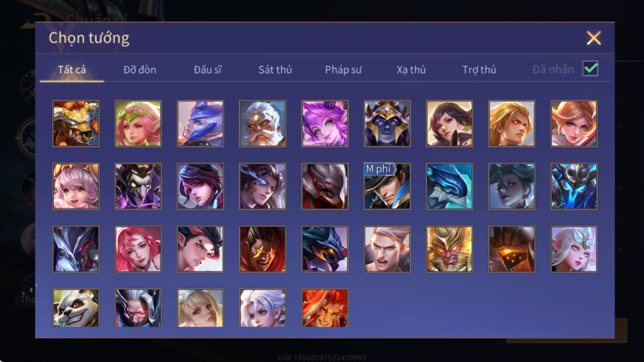This screenshot has width=644, height=362.
Task: Select the panda hero portrait
Action: click(76, 308)
